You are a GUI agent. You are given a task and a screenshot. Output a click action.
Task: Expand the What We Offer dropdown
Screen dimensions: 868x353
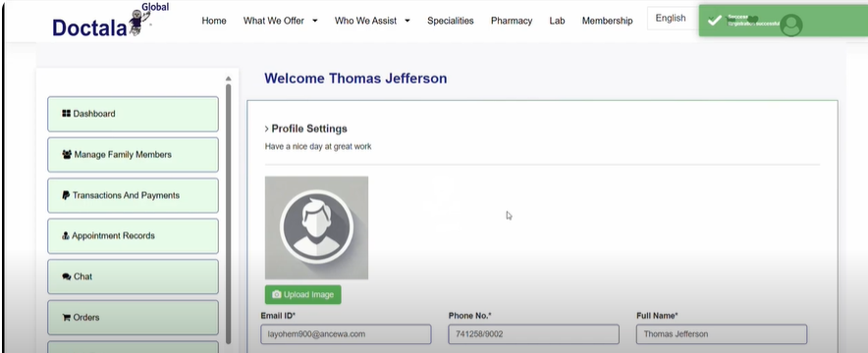[x=280, y=21]
